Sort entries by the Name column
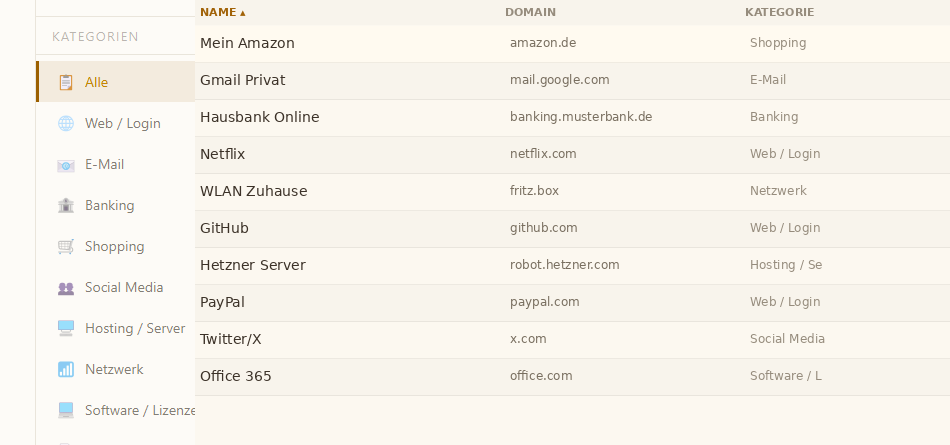 coord(222,12)
